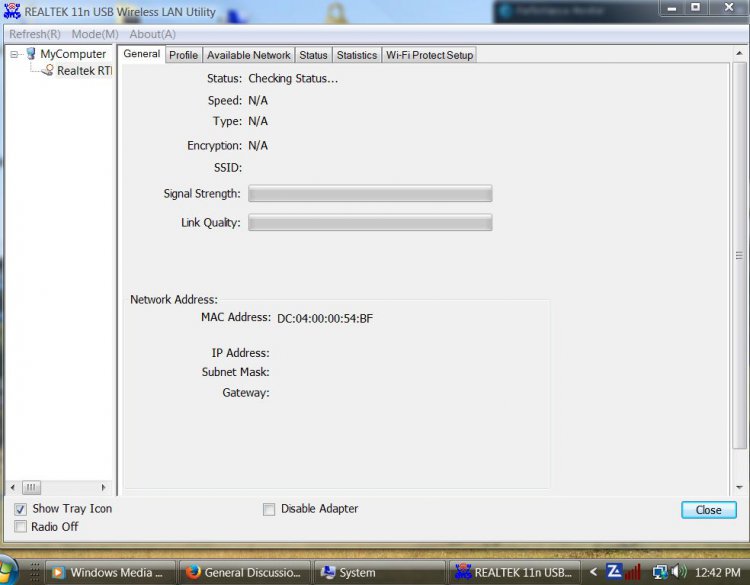Open the Windows Start orb

click(x=8, y=571)
